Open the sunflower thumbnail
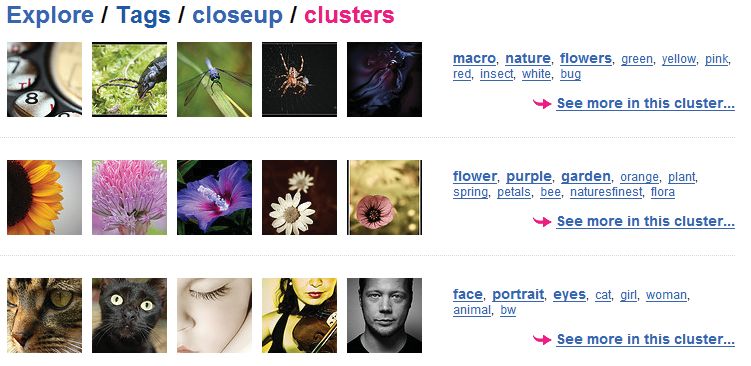Screen dimensions: 751x366 point(45,197)
